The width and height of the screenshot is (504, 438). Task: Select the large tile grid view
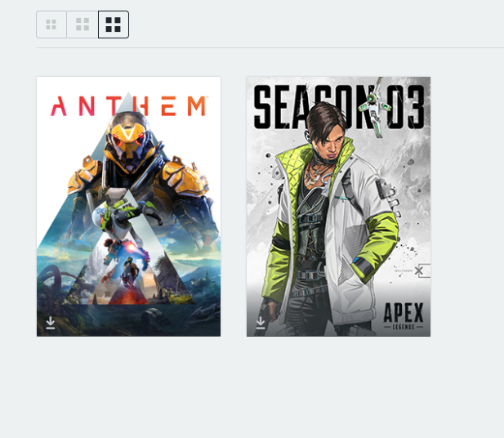[x=114, y=25]
